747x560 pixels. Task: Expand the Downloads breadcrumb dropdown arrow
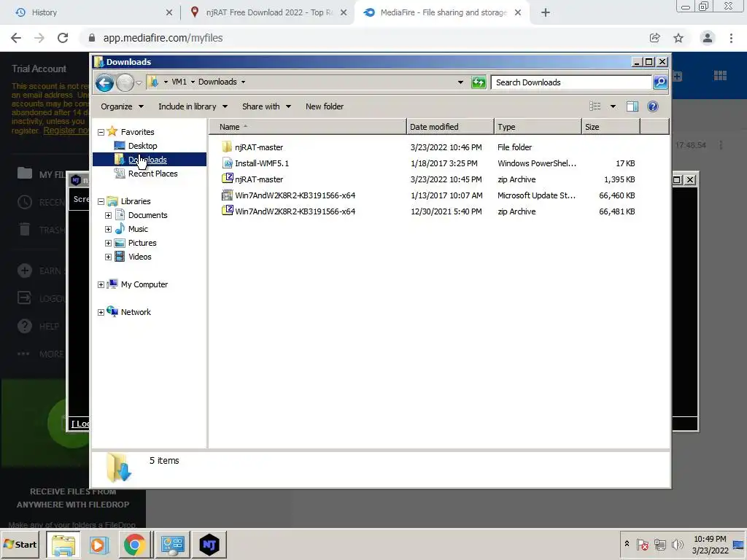click(x=243, y=82)
